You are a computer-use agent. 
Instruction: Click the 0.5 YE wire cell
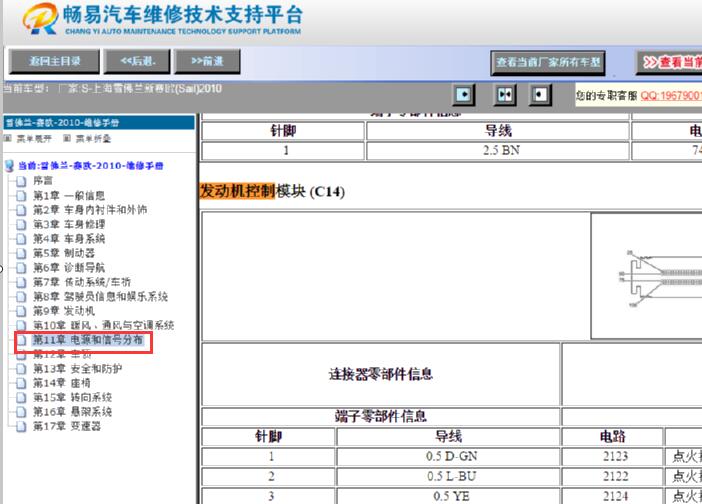tap(448, 496)
